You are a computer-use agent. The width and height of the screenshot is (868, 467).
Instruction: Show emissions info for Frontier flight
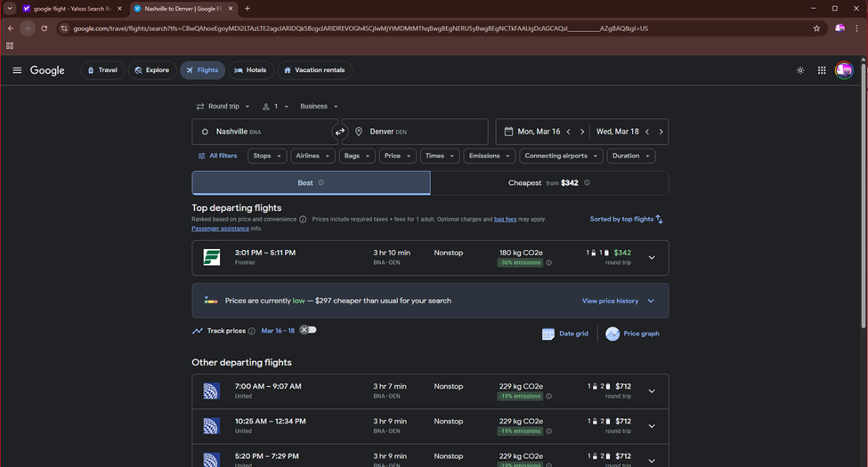click(548, 262)
